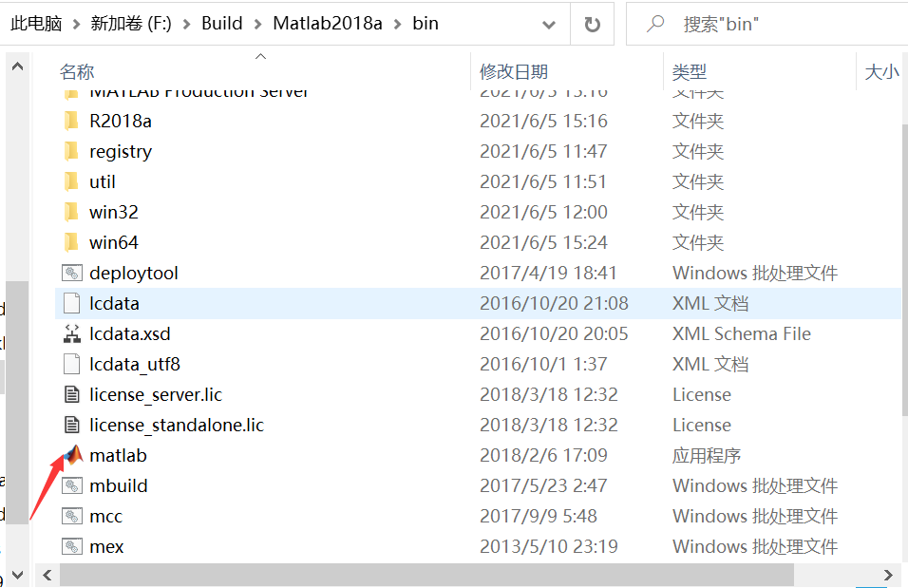Expand the chevron after Build
The height and width of the screenshot is (588, 908).
pyautogui.click(x=257, y=25)
